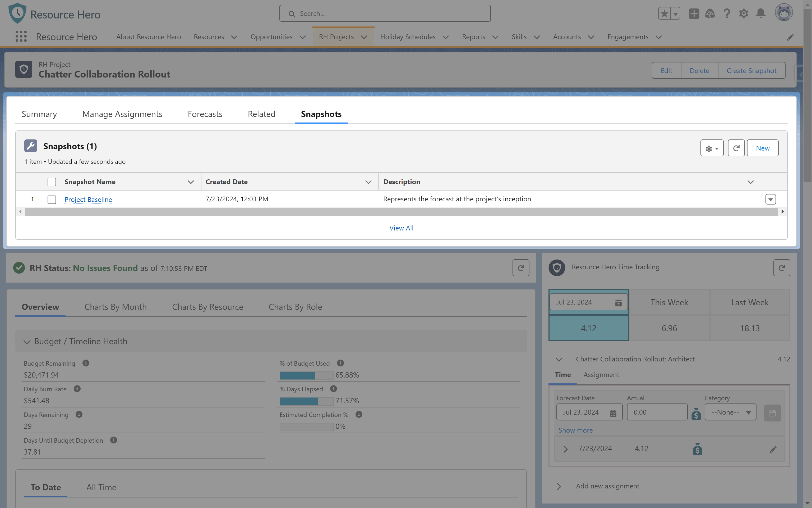Open the Notifications bell icon
This screenshot has height=508, width=812.
click(x=761, y=14)
